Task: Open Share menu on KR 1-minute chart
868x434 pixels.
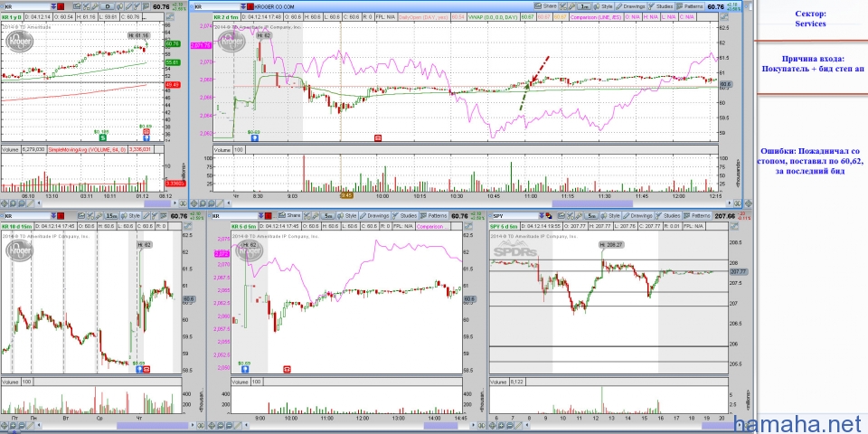Action: (546, 6)
